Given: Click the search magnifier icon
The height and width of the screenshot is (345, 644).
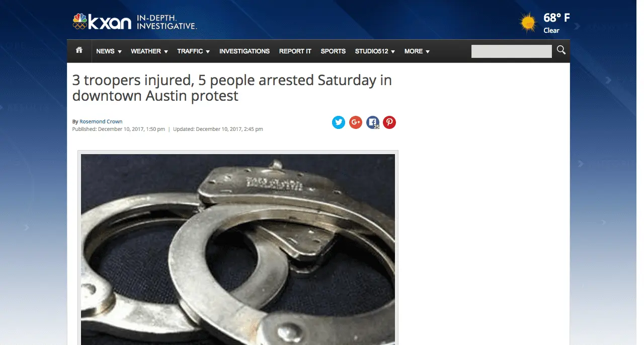Looking at the screenshot, I should point(561,50).
